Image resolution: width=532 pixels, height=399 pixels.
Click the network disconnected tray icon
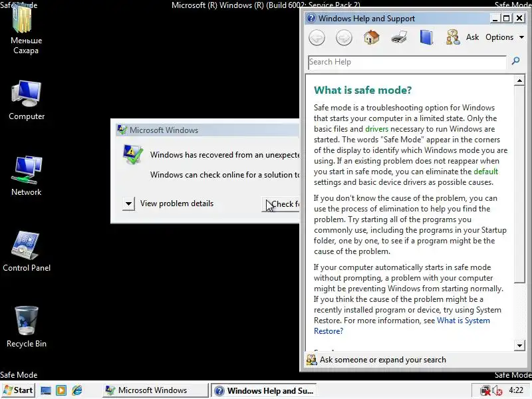[485, 390]
